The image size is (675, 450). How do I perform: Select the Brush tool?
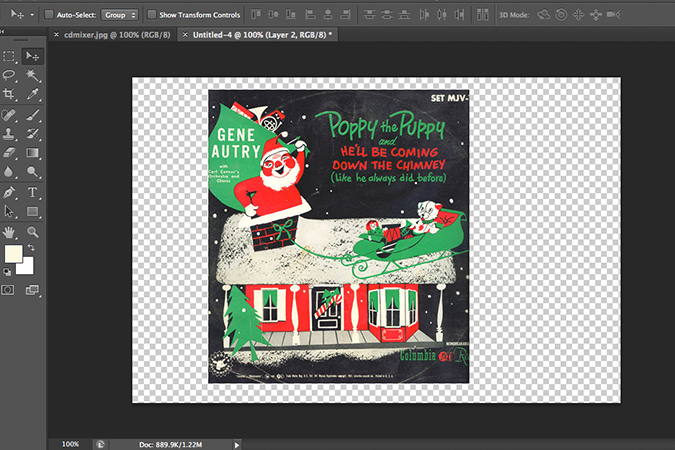pos(33,115)
